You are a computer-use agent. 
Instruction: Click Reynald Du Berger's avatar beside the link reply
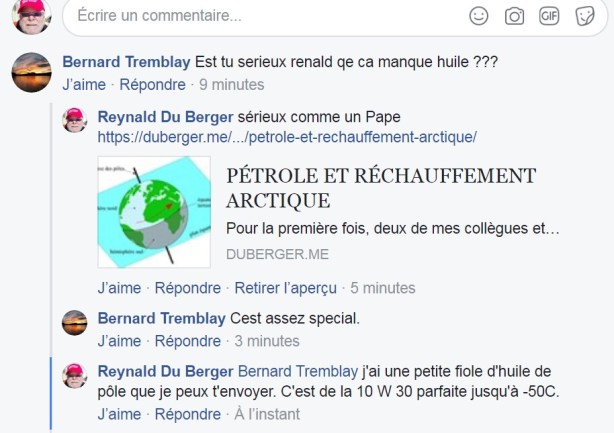[75, 121]
